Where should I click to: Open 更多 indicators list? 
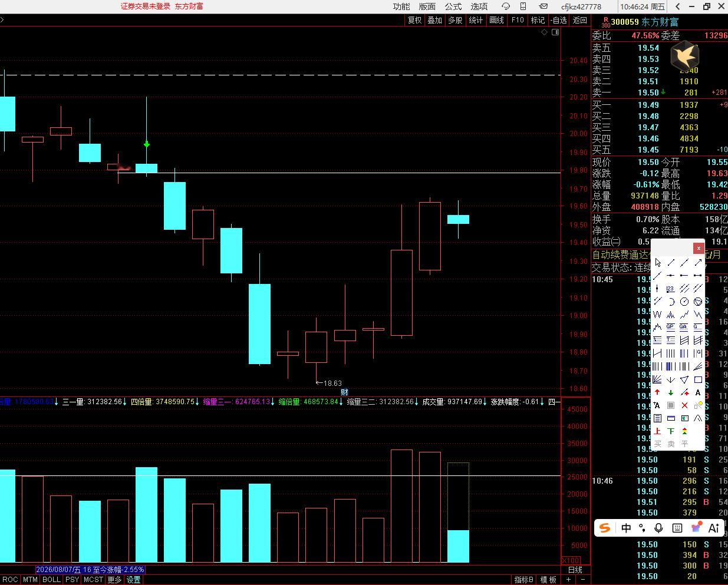114,580
